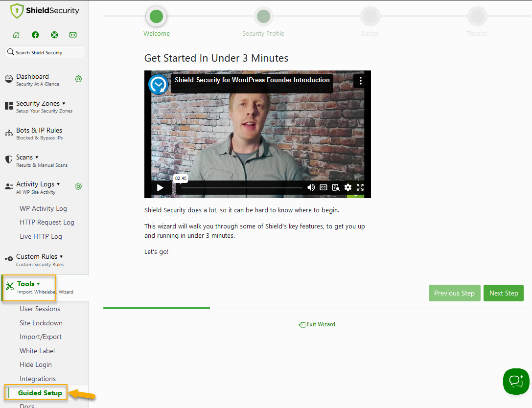
Task: Open User Sessions
Action: tap(40, 309)
